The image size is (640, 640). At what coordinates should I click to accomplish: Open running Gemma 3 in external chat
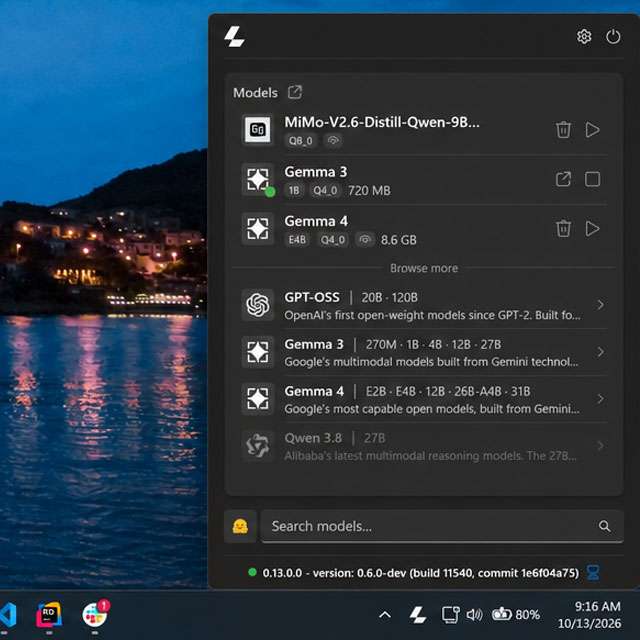(x=563, y=179)
